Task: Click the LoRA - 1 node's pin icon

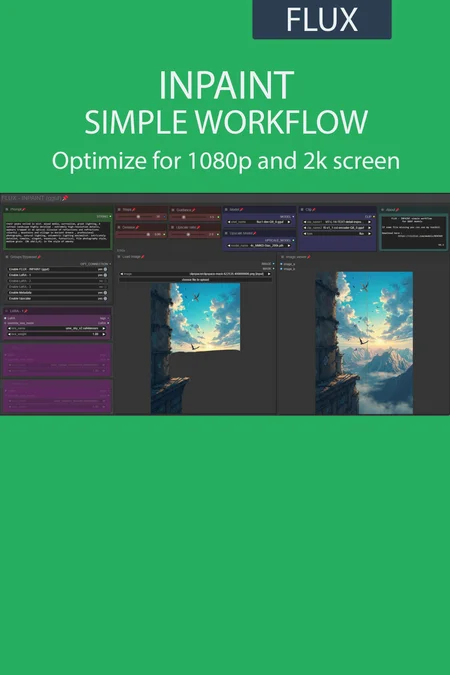Action: point(26,311)
